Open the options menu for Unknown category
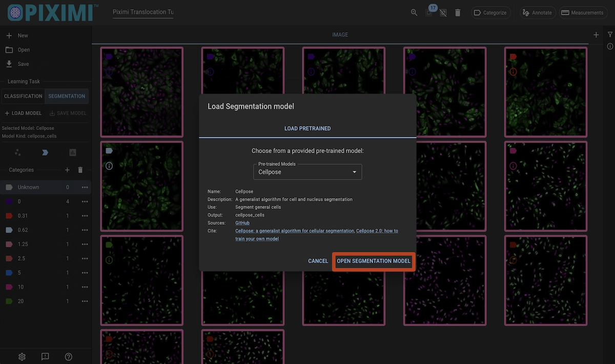Screen dimensions: 615x364 coord(85,187)
